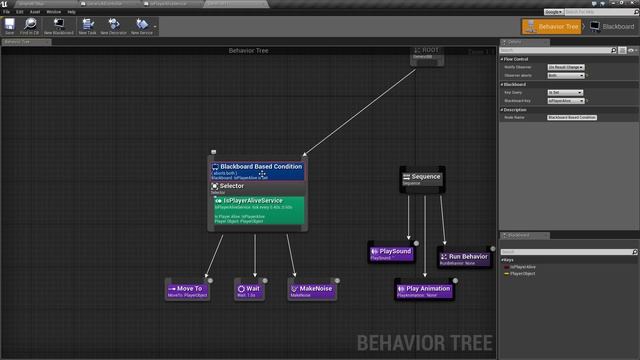Click the Unreal Engine logo icon
This screenshot has width=640, height=360.
click(x=4, y=4)
